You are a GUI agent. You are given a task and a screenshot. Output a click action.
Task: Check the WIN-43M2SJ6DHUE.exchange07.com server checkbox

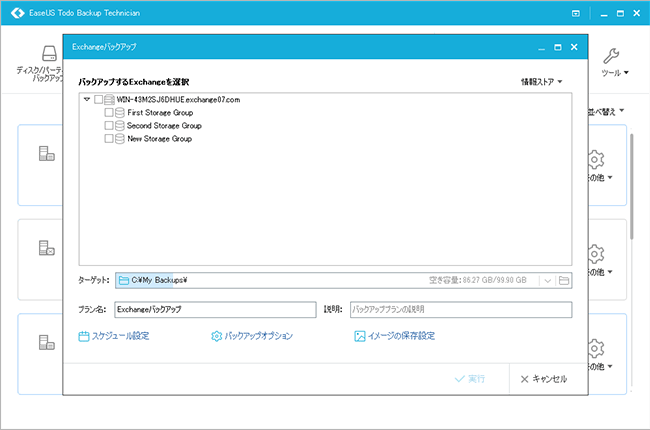[98, 100]
